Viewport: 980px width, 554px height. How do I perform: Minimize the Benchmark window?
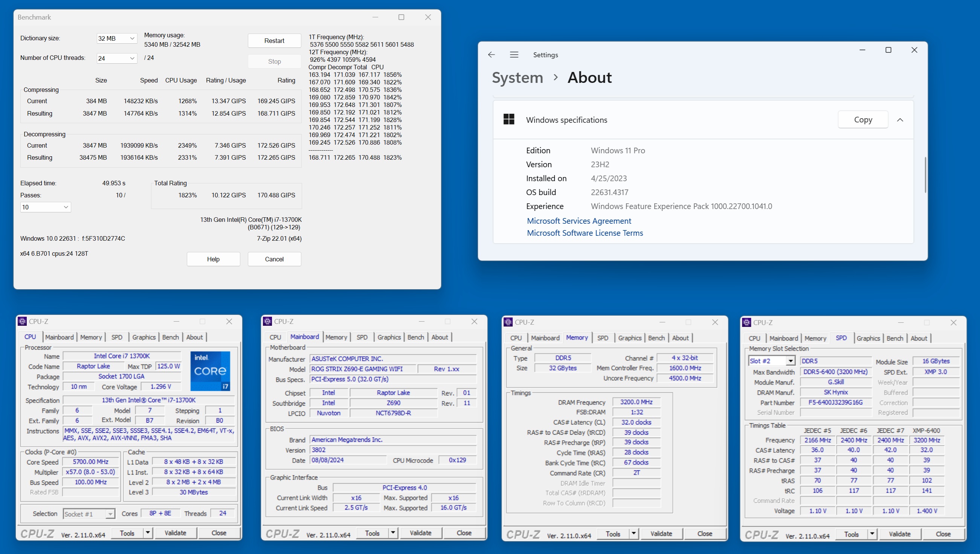pyautogui.click(x=375, y=17)
